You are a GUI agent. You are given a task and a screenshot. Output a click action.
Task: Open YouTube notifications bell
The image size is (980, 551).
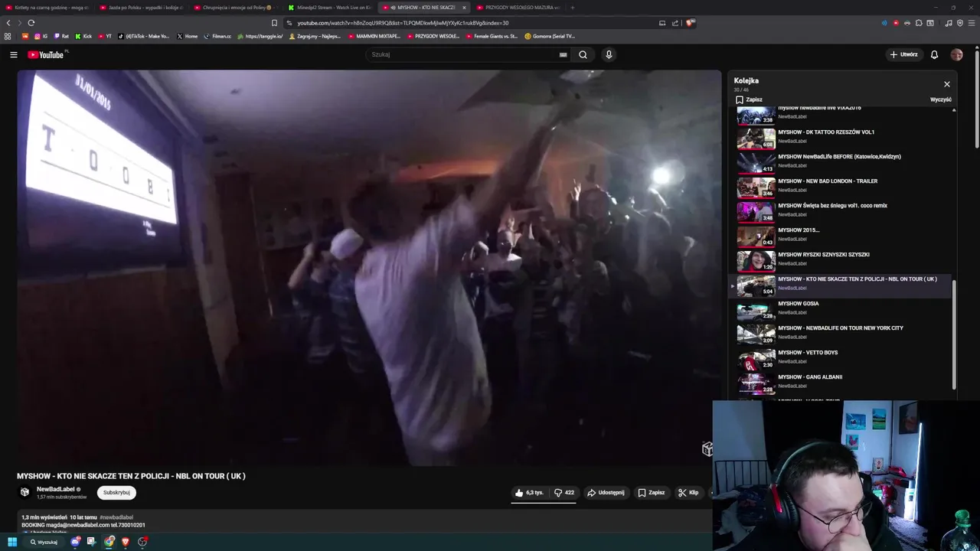(934, 54)
